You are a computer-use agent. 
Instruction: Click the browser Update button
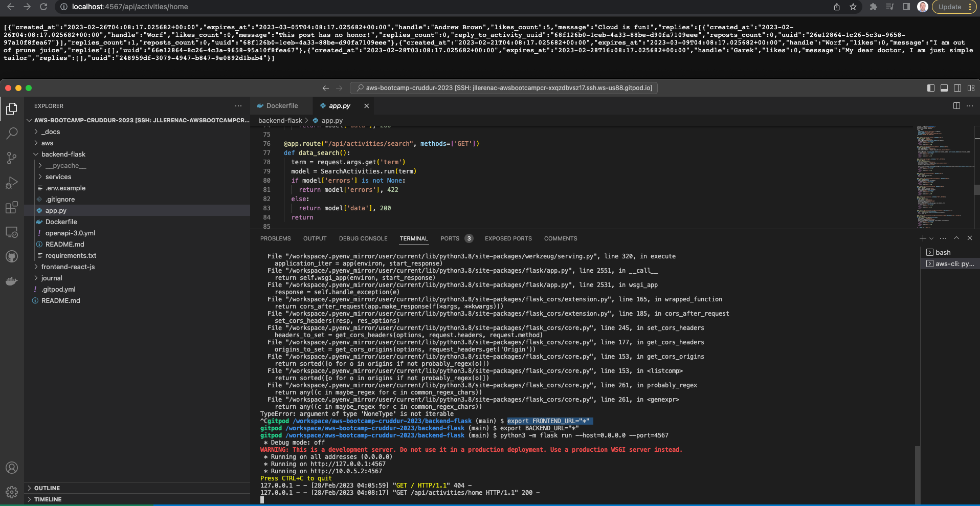pyautogui.click(x=950, y=7)
